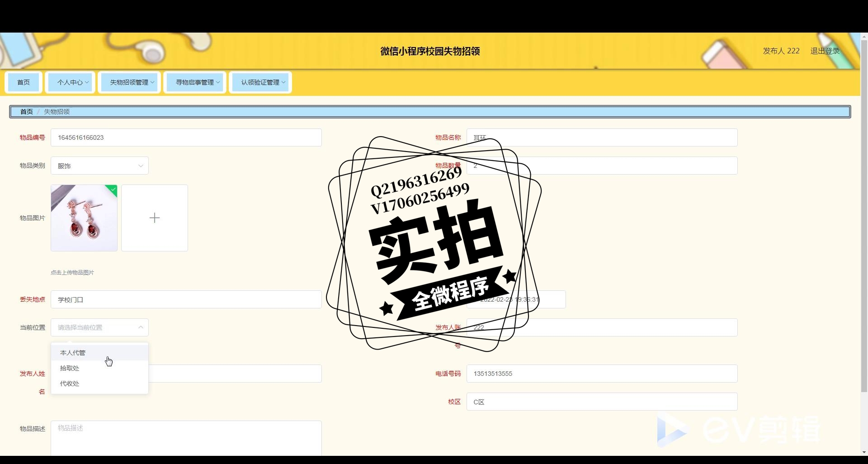The image size is (868, 464).
Task: Click the green checkmark badge on thumbnail
Action: coord(113,189)
